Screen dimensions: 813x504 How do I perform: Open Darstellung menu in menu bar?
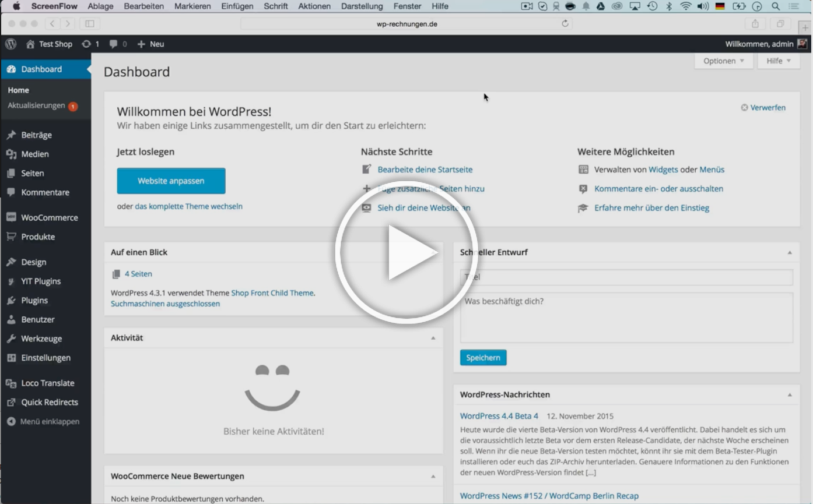click(362, 6)
